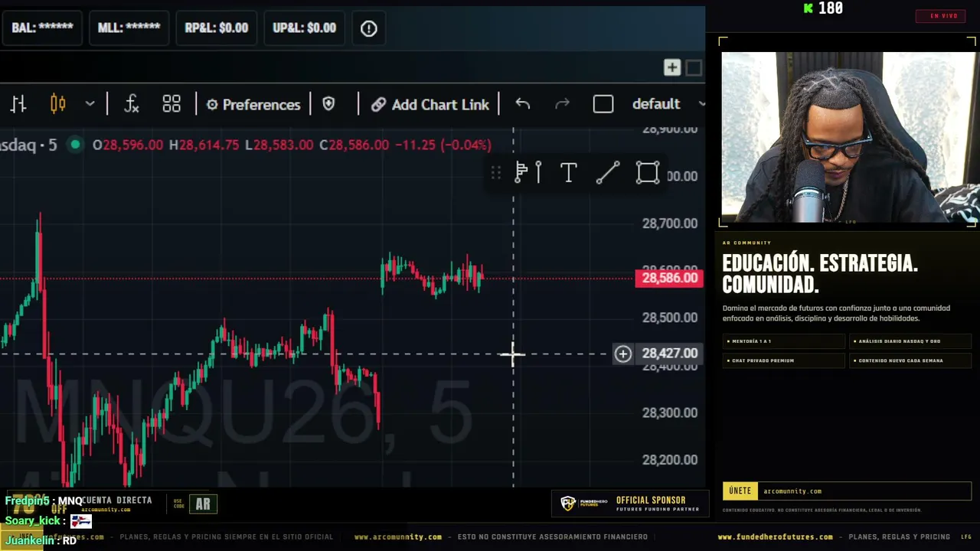Click the dim square icon beside plus
Screen dimensions: 980x551
click(x=694, y=68)
